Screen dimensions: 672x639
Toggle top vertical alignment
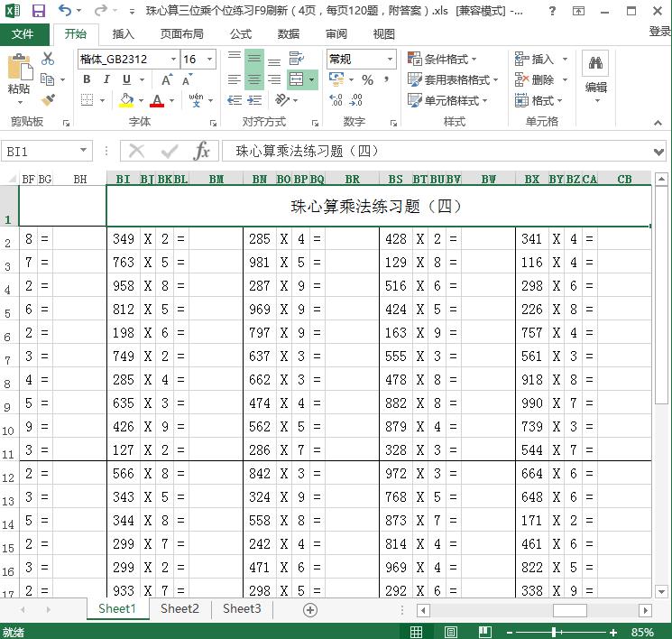234,57
